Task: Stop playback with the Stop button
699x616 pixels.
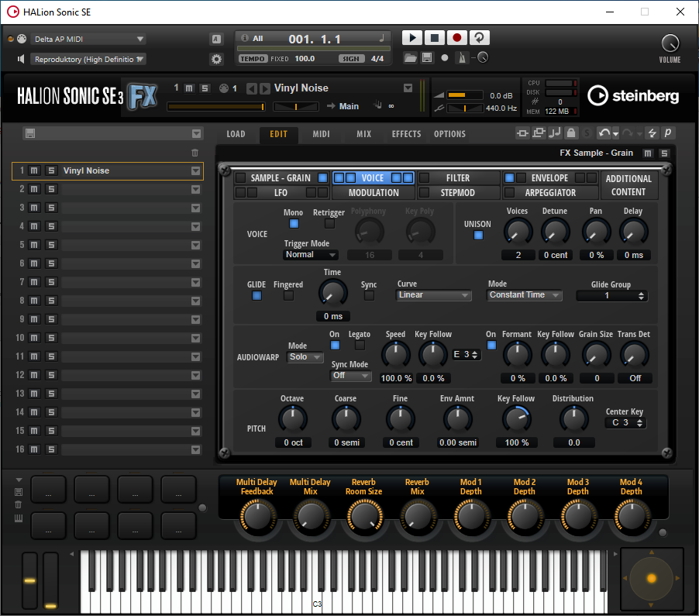Action: point(434,38)
